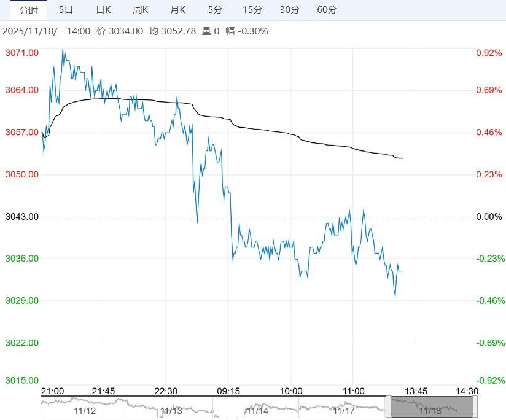
Task: Open the 15分 interval tab
Action: pos(252,10)
